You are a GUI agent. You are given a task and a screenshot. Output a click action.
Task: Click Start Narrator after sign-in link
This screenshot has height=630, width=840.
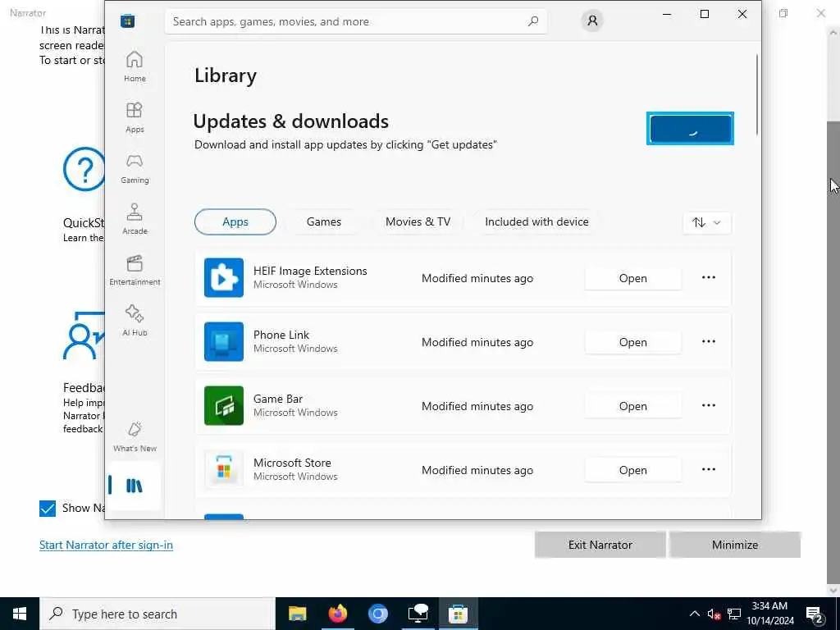(106, 545)
